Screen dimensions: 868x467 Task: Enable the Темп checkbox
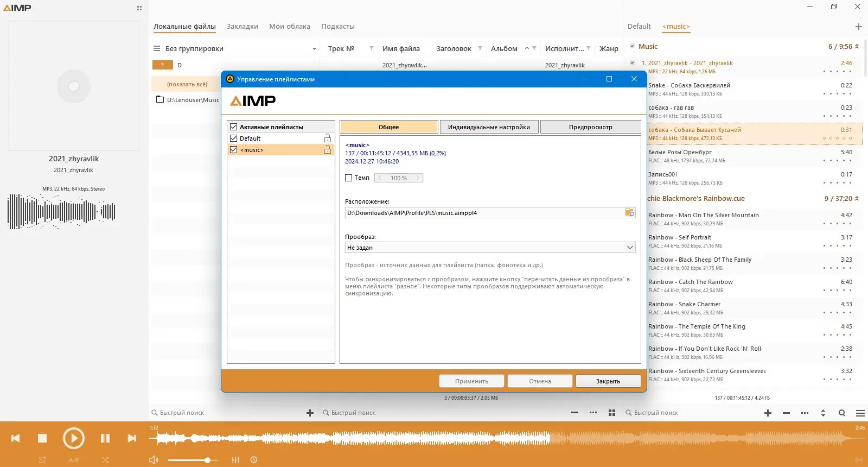click(x=349, y=178)
